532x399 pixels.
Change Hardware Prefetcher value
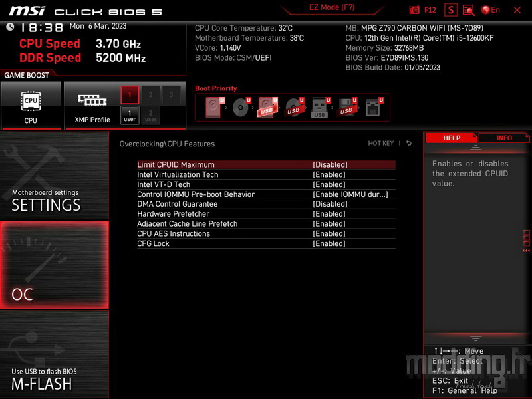(x=329, y=213)
